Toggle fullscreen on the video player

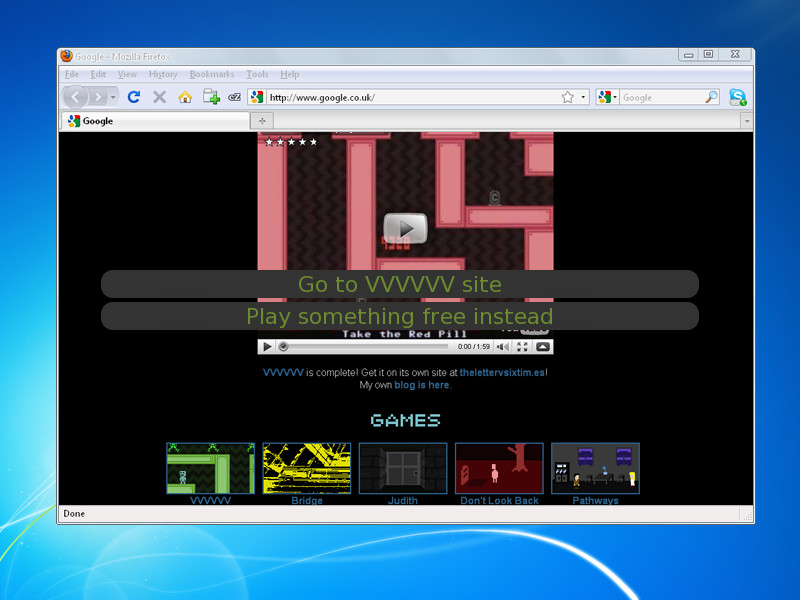(x=522, y=347)
